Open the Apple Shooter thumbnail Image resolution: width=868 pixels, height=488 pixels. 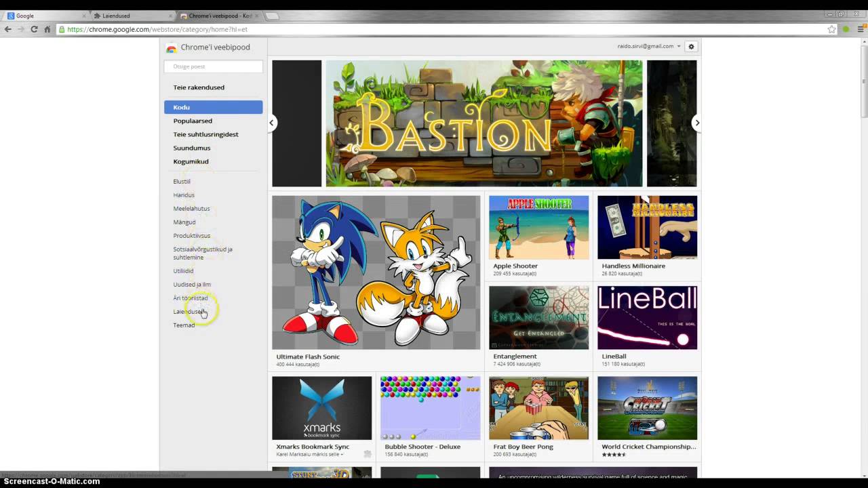[x=539, y=228]
